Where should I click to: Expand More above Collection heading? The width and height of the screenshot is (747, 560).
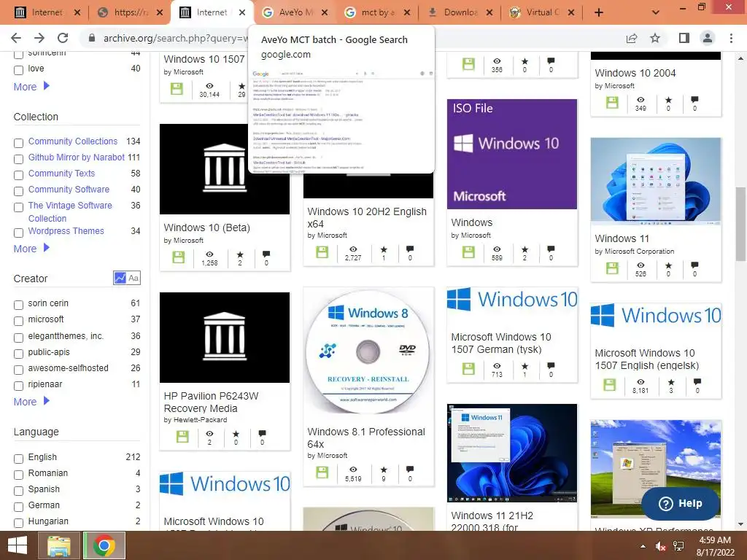[31, 87]
